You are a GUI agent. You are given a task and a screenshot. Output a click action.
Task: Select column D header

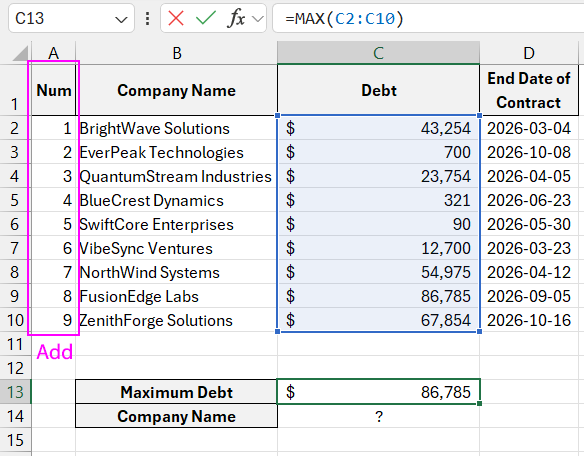529,53
